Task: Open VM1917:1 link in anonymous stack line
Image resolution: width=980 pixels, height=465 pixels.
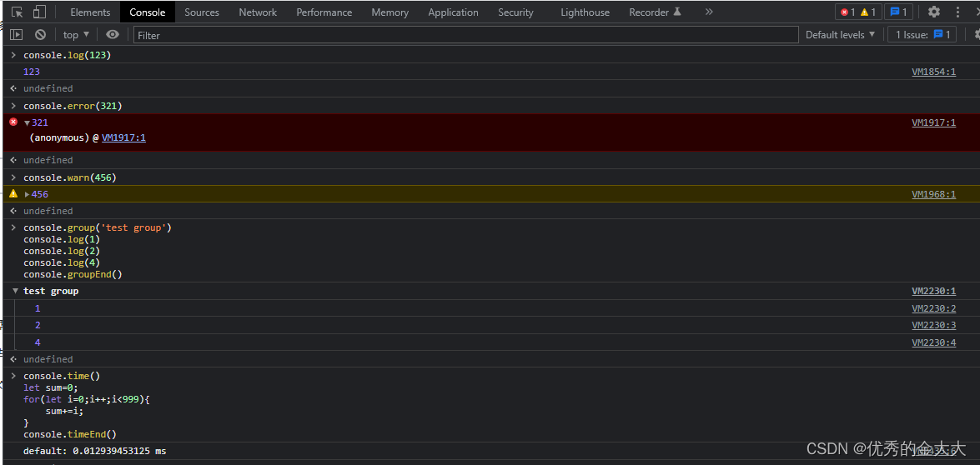Action: click(123, 137)
